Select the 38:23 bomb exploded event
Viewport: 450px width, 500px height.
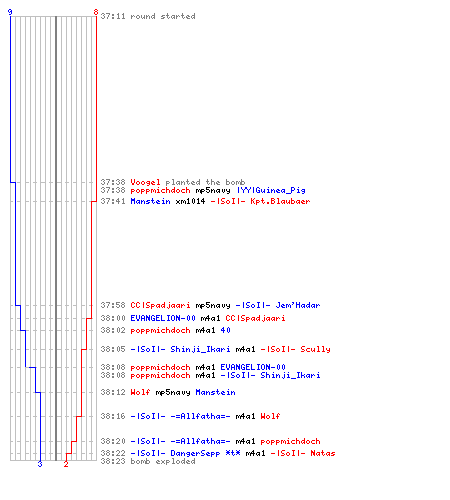(x=148, y=461)
